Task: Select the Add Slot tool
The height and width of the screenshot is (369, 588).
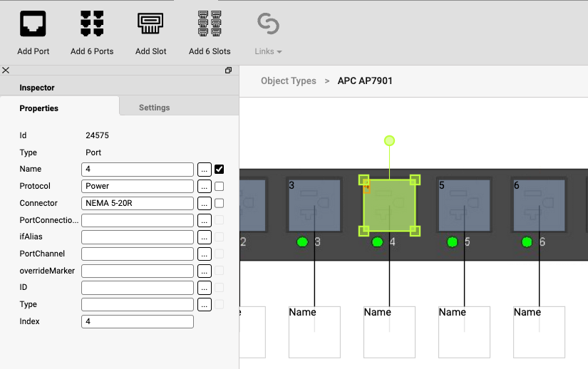Action: pyautogui.click(x=150, y=24)
